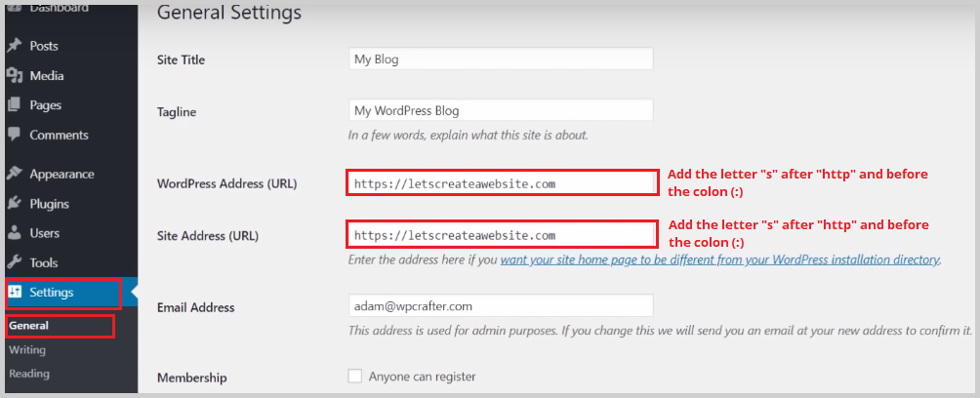Click the WordPress Address (URL) label
This screenshot has height=398, width=980.
coord(226,184)
